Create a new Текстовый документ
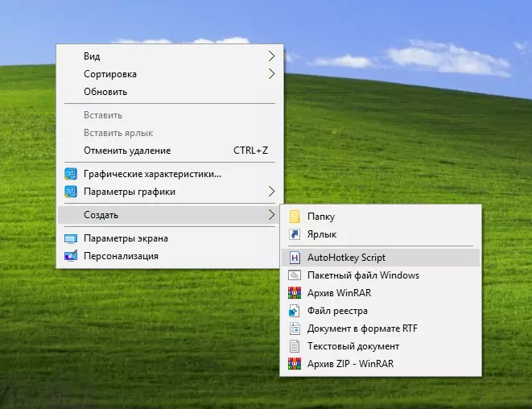Viewport: 532px width, 409px height. [x=381, y=346]
